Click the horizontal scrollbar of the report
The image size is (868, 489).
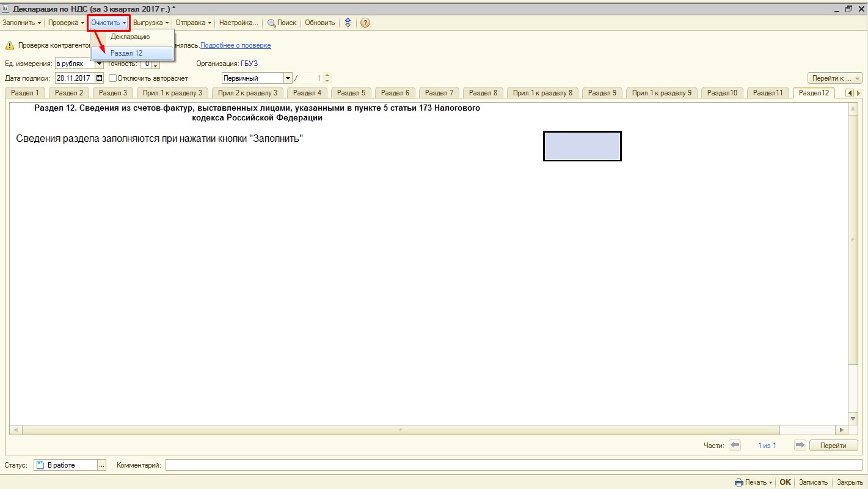click(400, 430)
